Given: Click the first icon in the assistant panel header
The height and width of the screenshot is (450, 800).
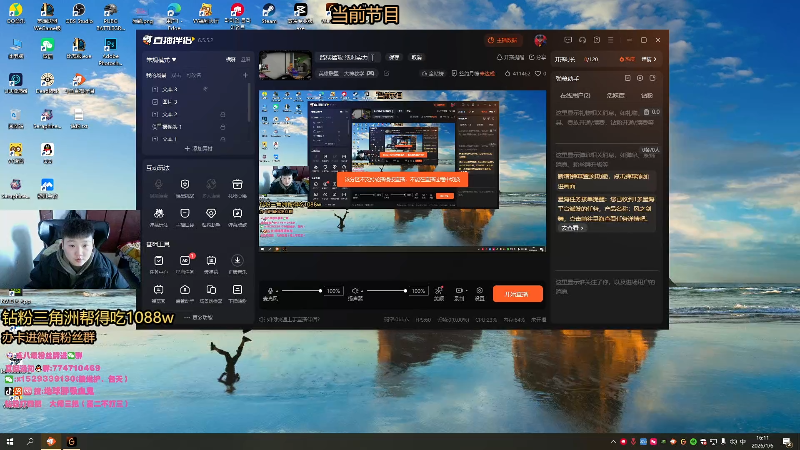Looking at the screenshot, I should pyautogui.click(x=628, y=78).
